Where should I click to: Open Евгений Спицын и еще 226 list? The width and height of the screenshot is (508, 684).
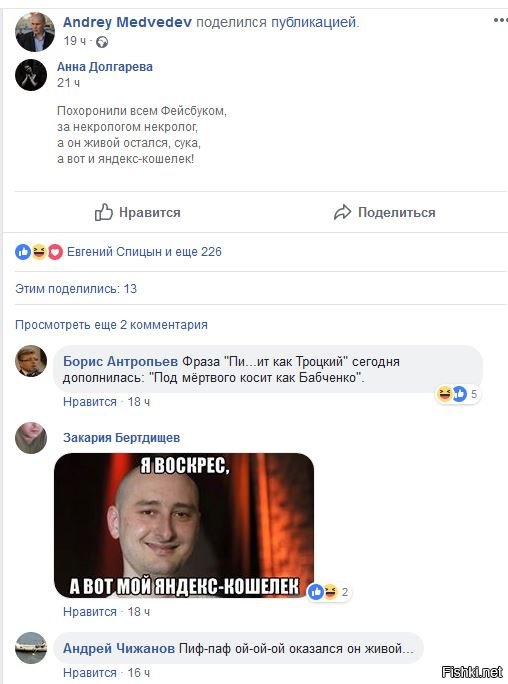(144, 252)
